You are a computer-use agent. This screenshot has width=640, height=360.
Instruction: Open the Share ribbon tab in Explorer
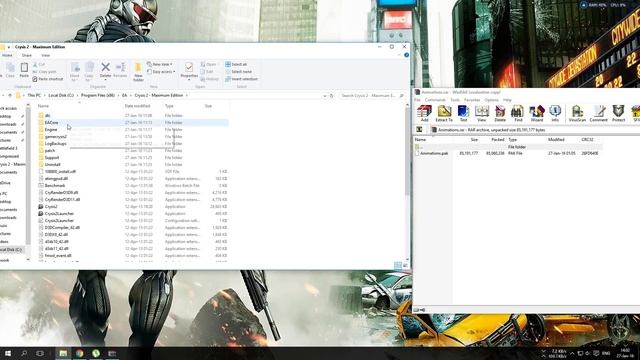[27, 55]
